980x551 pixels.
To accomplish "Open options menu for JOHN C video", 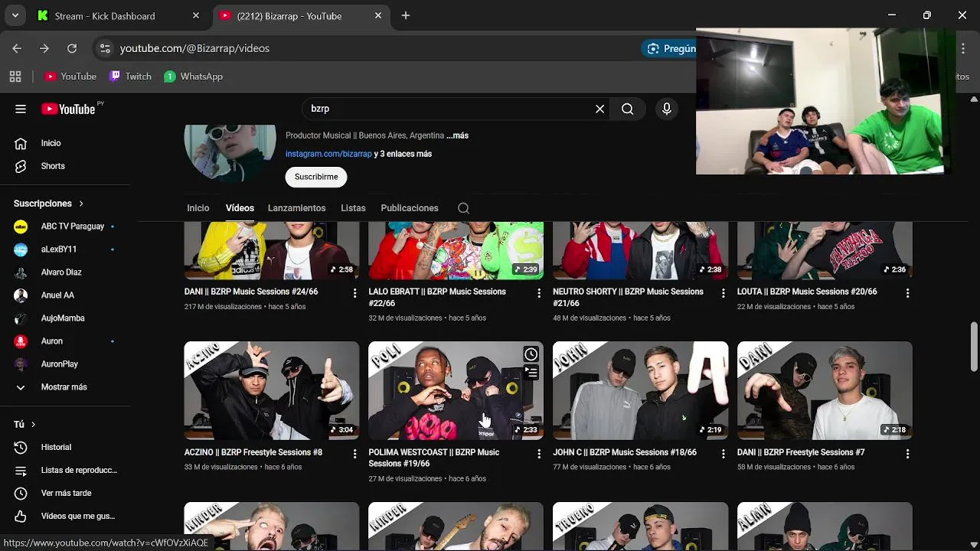I will [724, 454].
